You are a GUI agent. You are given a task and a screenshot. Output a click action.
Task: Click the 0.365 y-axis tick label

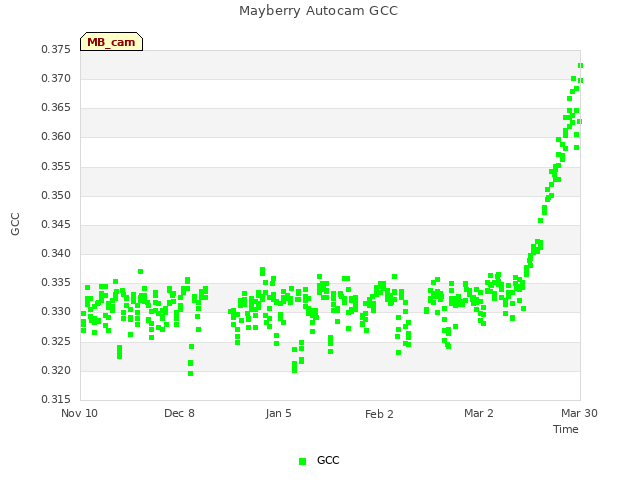56,107
